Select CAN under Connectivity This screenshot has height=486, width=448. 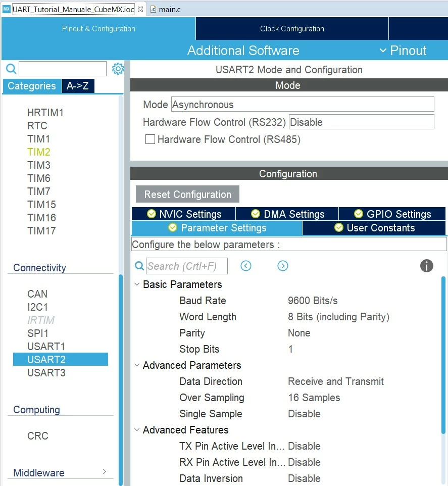[37, 294]
